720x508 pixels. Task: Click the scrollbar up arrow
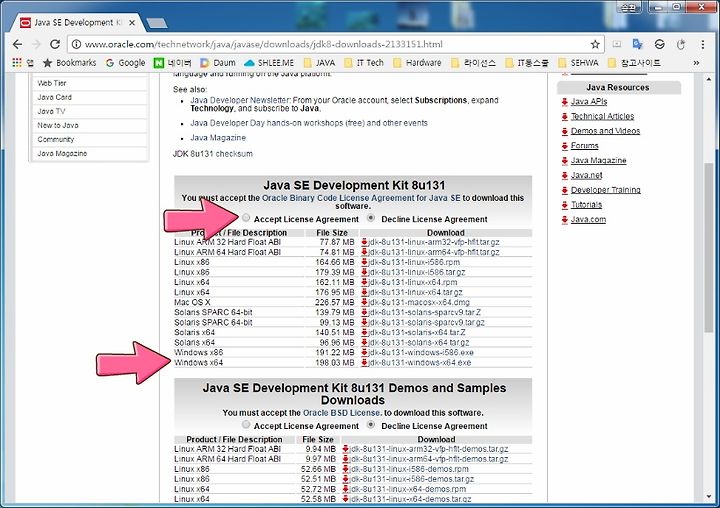click(709, 79)
